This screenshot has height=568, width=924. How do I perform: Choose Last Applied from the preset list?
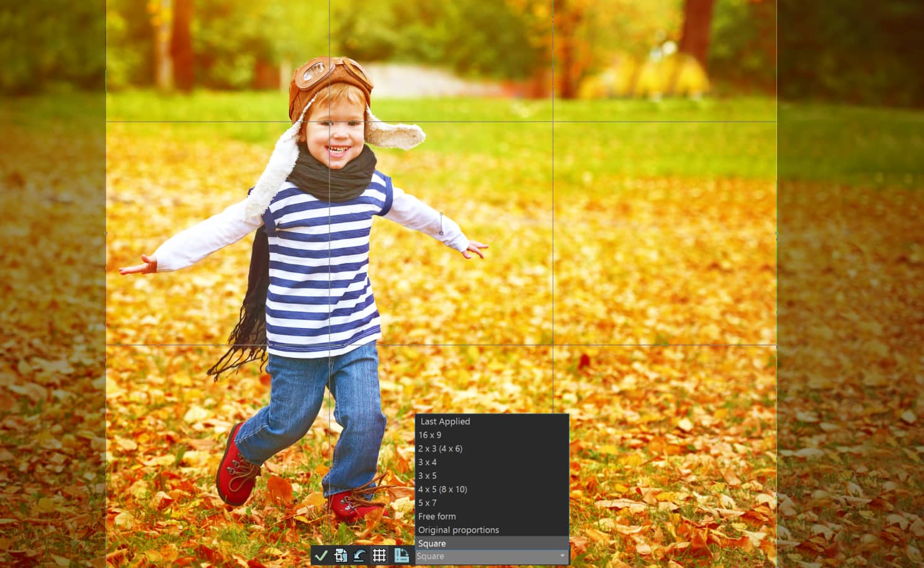491,421
